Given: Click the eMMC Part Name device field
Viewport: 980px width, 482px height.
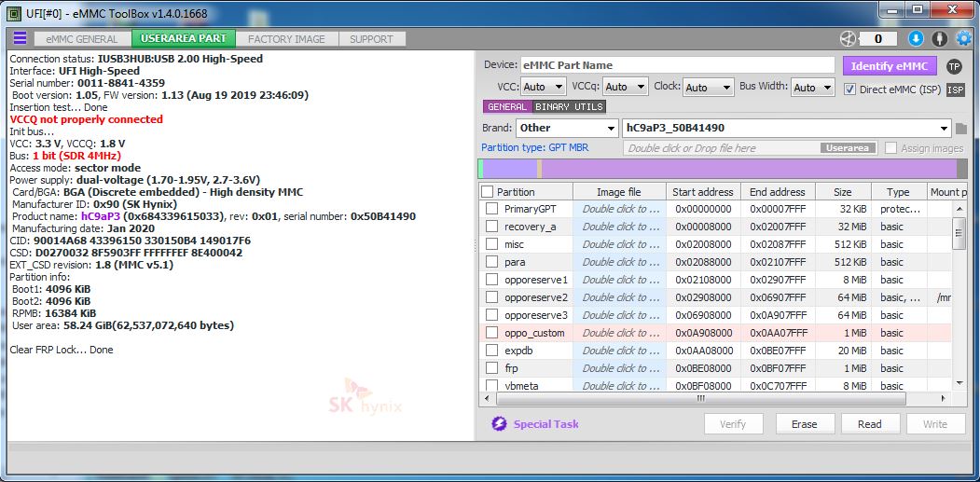Looking at the screenshot, I should tap(677, 65).
